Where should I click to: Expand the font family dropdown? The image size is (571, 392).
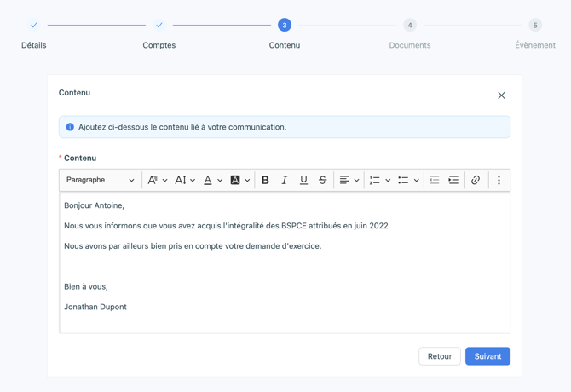click(157, 180)
